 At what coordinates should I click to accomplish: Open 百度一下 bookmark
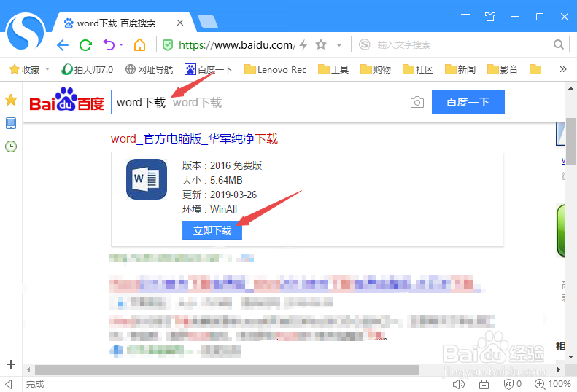point(209,69)
